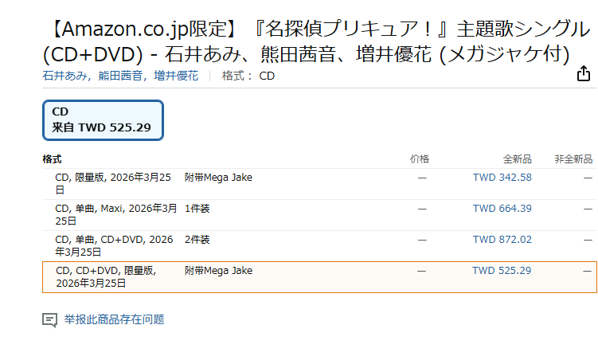Select the CD, 单曲, CD+DVD row
Screen dimensions: 598x364
(319, 246)
